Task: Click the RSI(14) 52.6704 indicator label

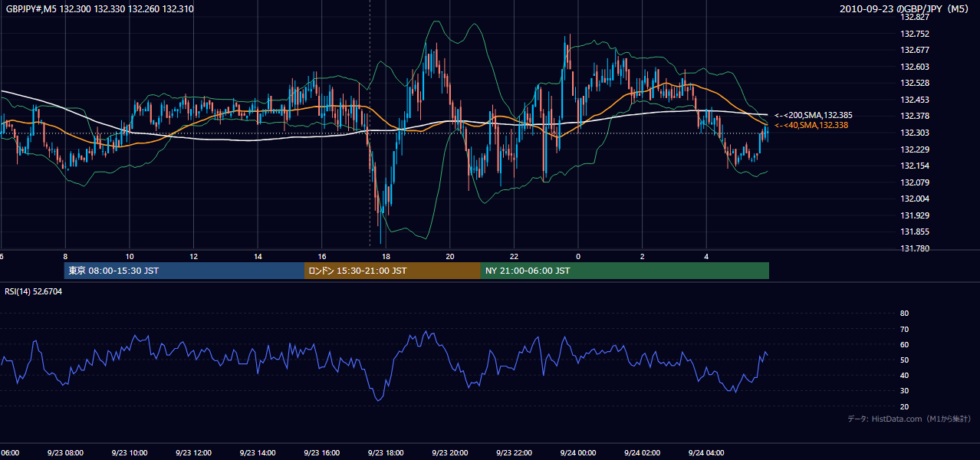Action: click(34, 291)
